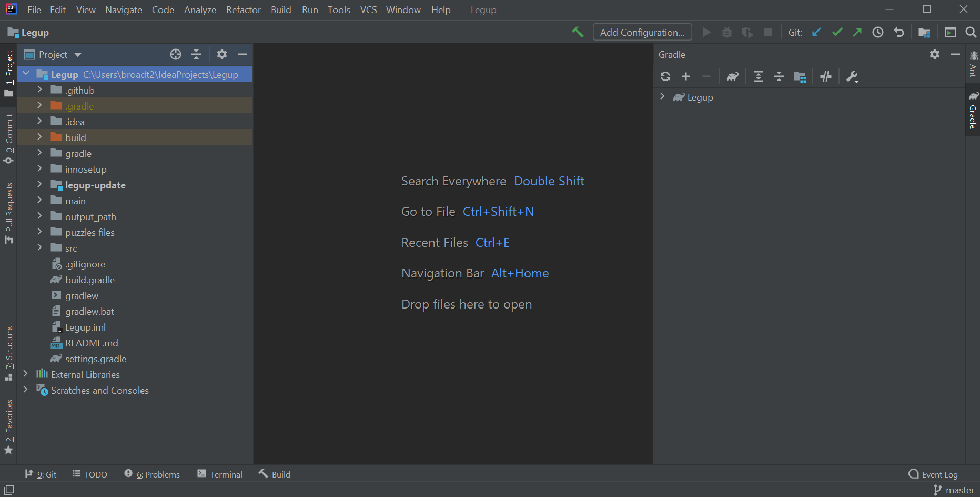Image resolution: width=980 pixels, height=497 pixels.
Task: Link a Gradle project with plus icon
Action: click(686, 76)
